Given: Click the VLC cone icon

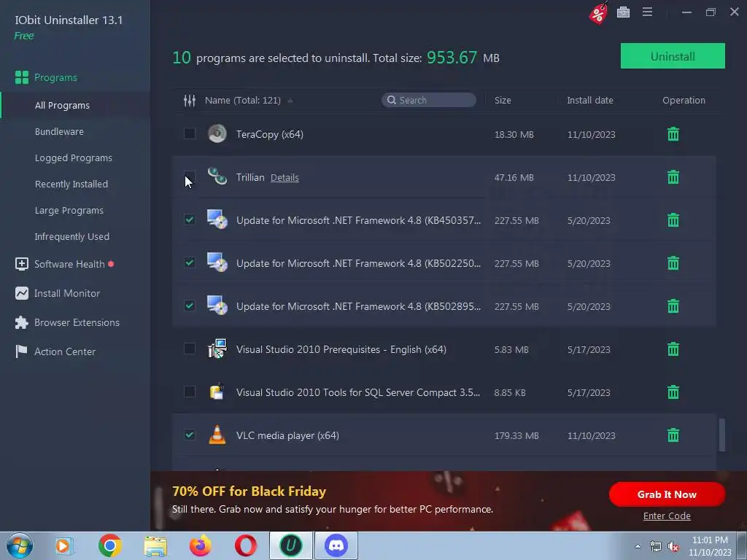Looking at the screenshot, I should (x=217, y=435).
